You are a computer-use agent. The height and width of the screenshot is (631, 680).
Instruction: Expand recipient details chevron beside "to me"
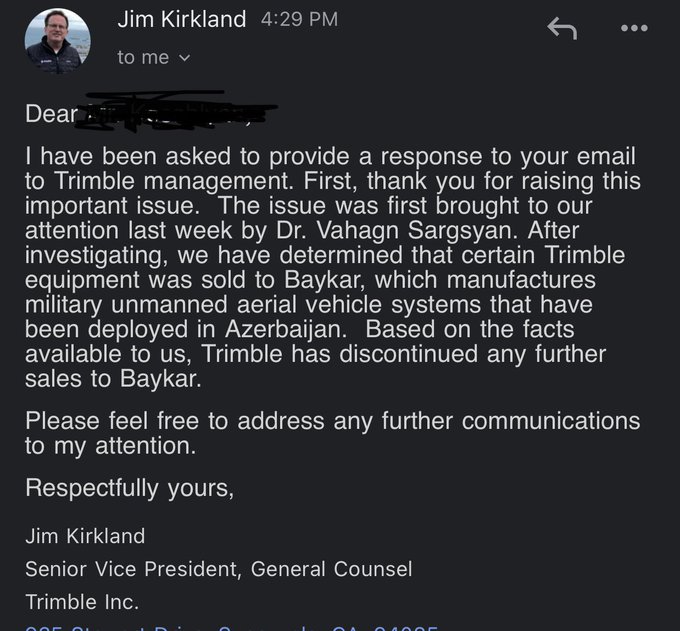[184, 58]
